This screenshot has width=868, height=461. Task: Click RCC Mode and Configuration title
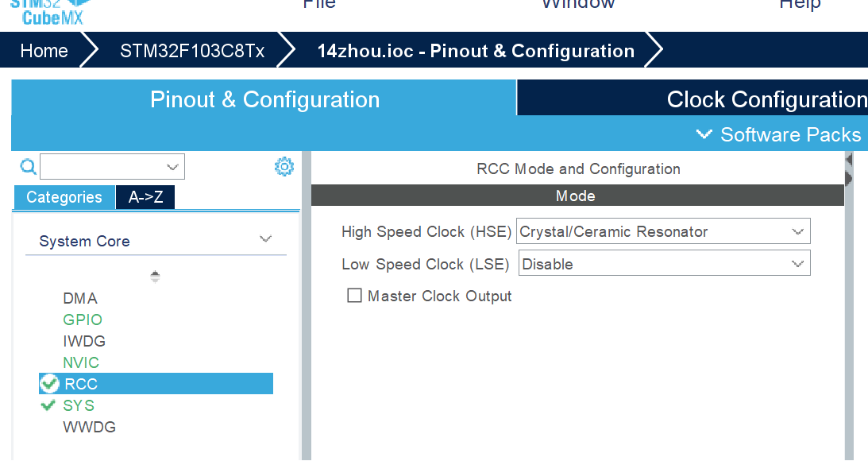578,169
